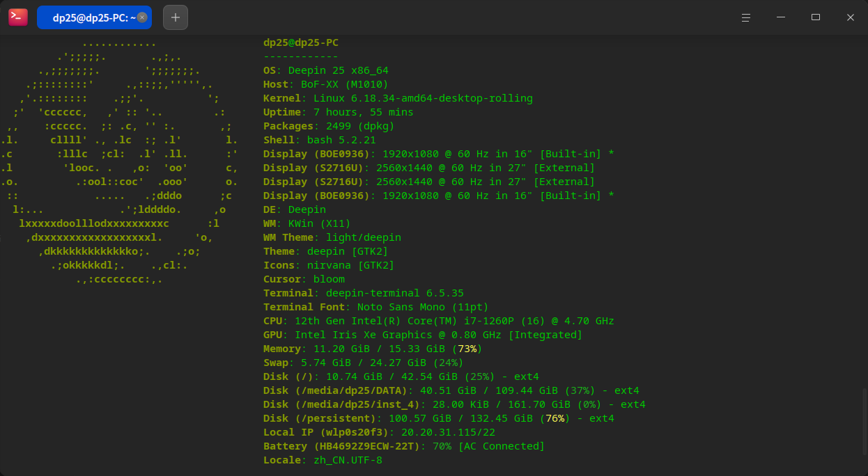Click the 'DE: Deepin' line

tap(295, 209)
